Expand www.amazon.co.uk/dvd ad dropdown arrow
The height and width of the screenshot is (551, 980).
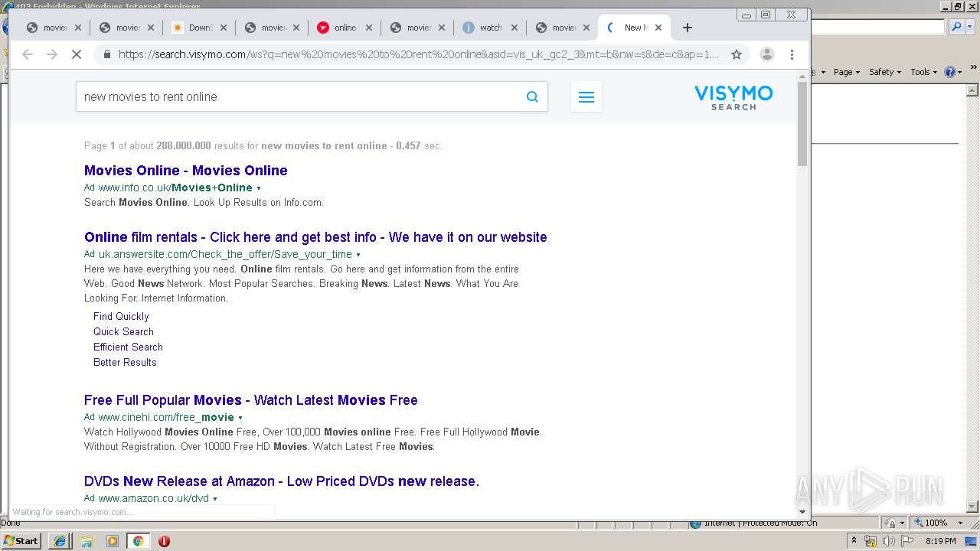point(215,499)
